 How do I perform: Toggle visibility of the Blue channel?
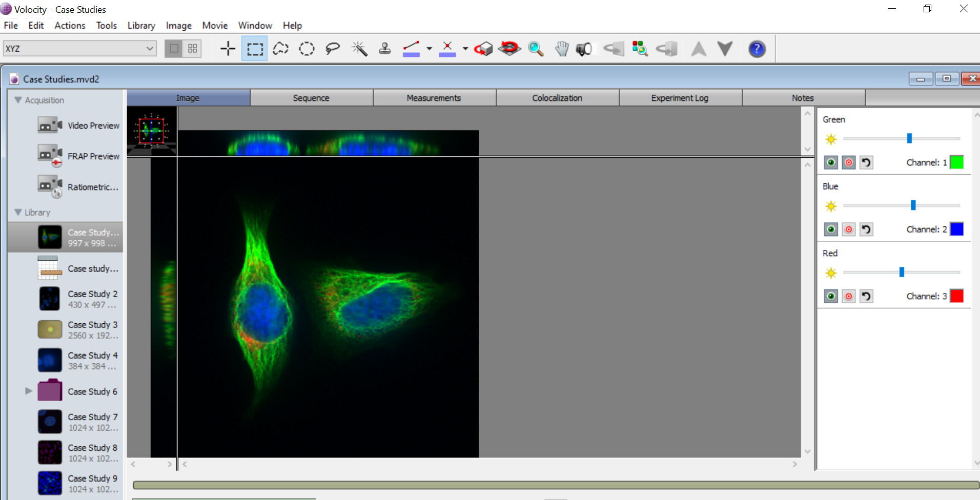[831, 230]
